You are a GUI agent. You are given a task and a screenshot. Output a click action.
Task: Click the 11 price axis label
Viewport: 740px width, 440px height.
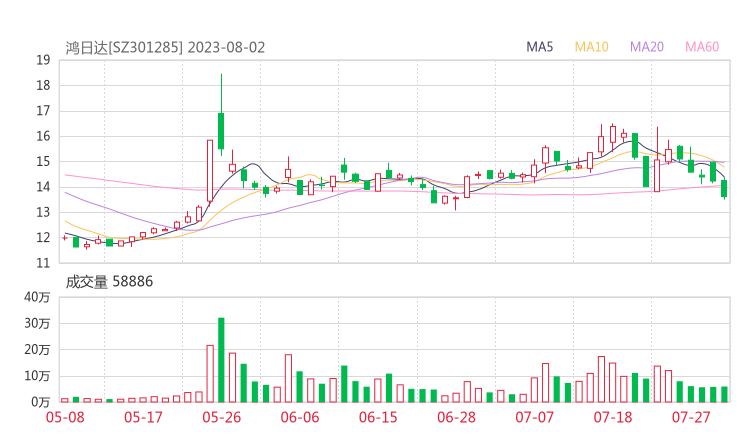coord(43,263)
